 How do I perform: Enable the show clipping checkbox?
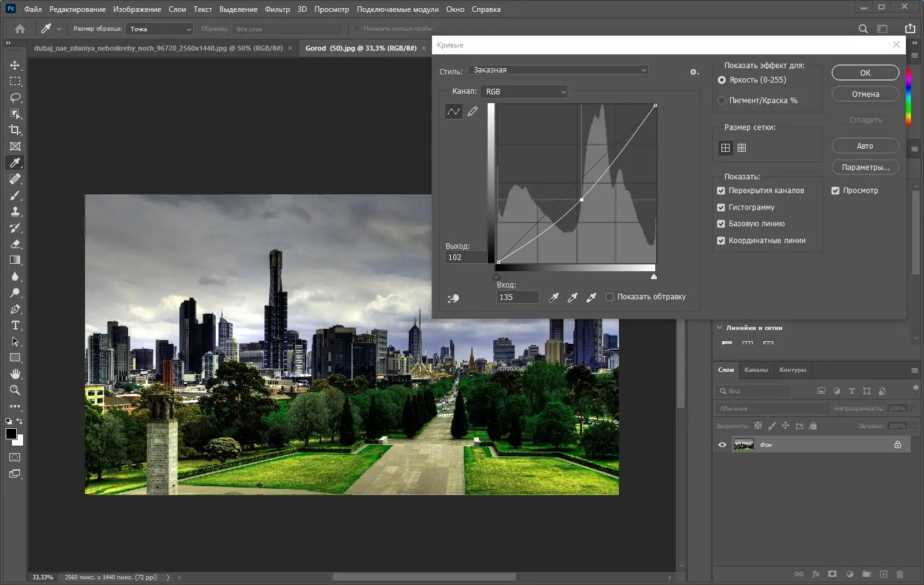coord(610,297)
